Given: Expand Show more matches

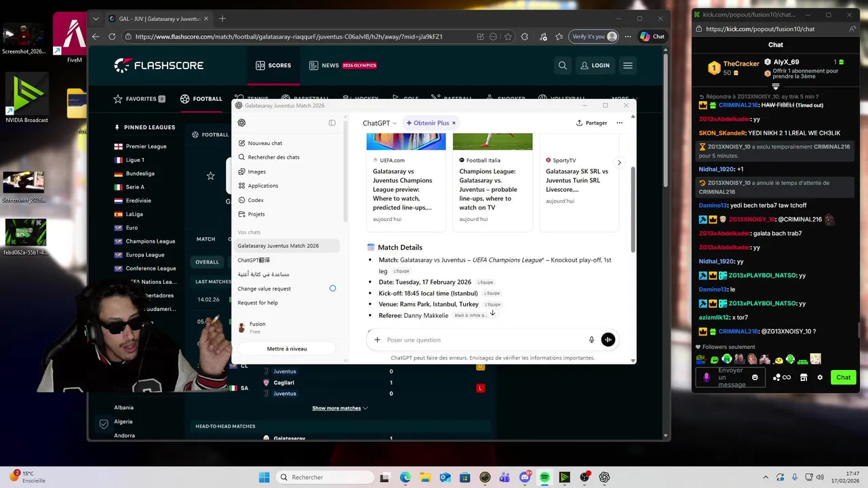Looking at the screenshot, I should click(x=340, y=408).
